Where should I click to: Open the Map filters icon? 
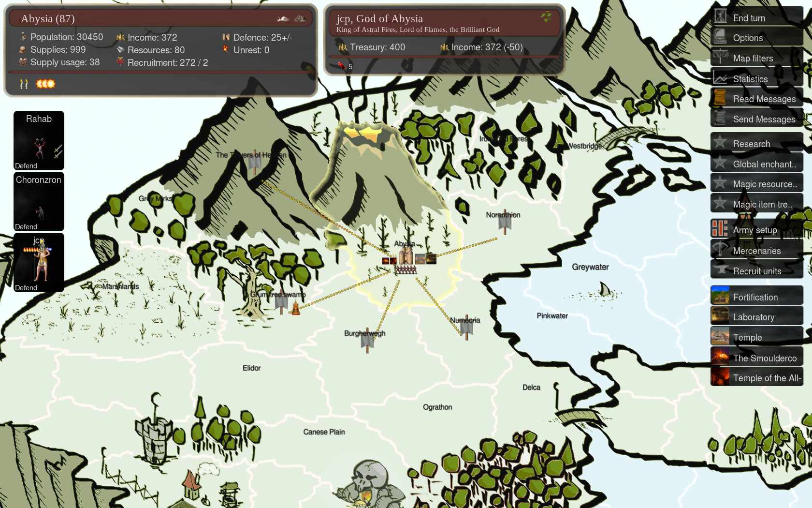click(x=720, y=57)
